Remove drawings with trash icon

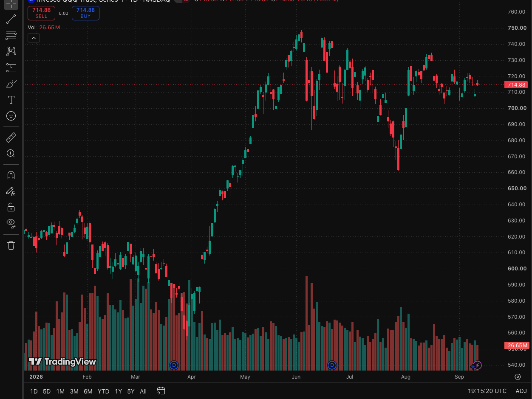11,245
